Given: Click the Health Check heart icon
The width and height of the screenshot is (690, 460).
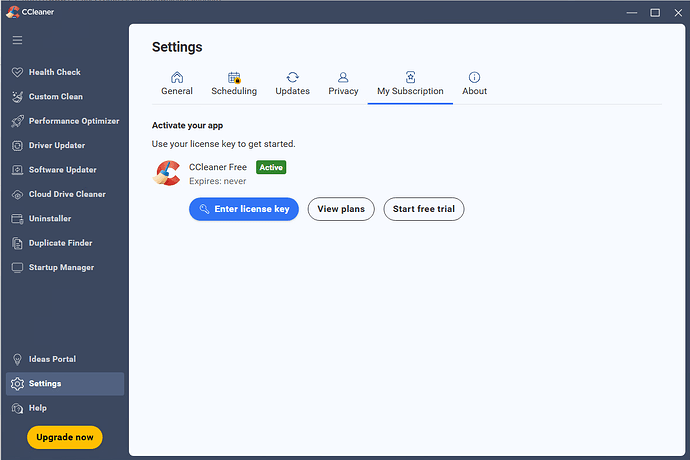Looking at the screenshot, I should click(x=17, y=72).
